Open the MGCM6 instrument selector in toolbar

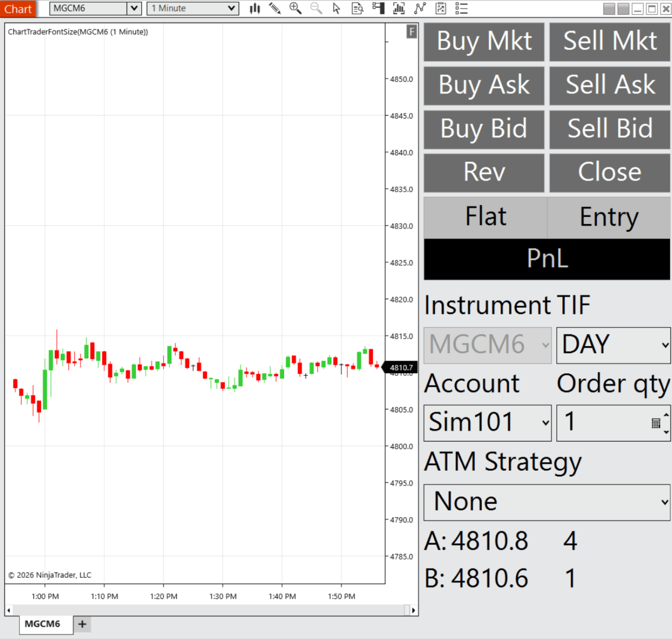[x=95, y=9]
